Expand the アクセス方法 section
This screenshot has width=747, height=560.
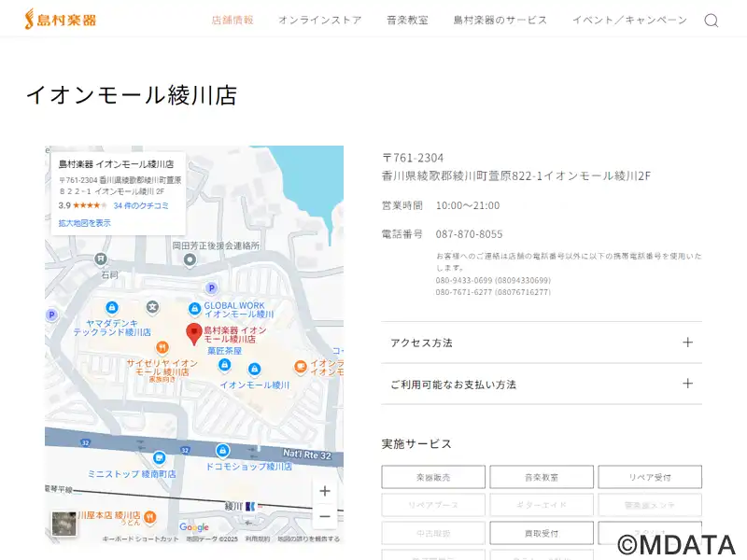542,343
